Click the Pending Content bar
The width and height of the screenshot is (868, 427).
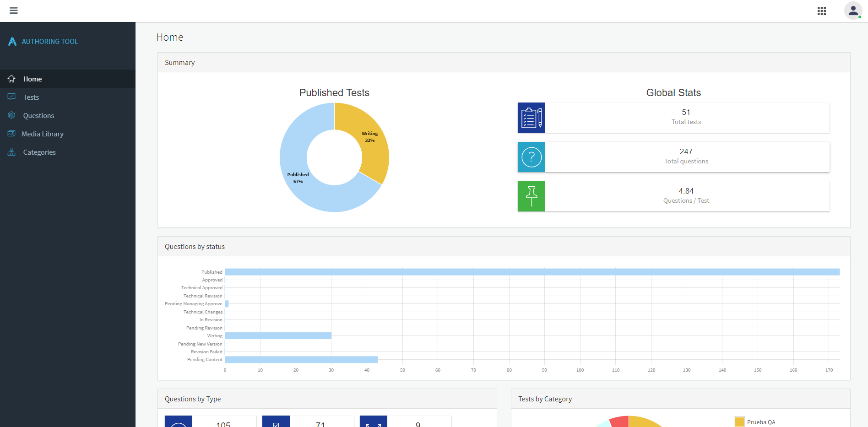pos(301,360)
